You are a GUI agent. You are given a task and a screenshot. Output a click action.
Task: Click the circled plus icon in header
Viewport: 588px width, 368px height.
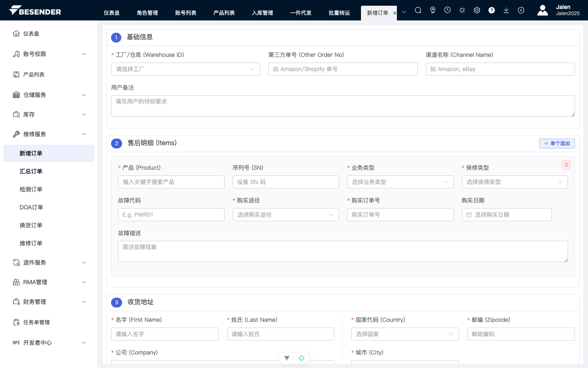coord(521,10)
